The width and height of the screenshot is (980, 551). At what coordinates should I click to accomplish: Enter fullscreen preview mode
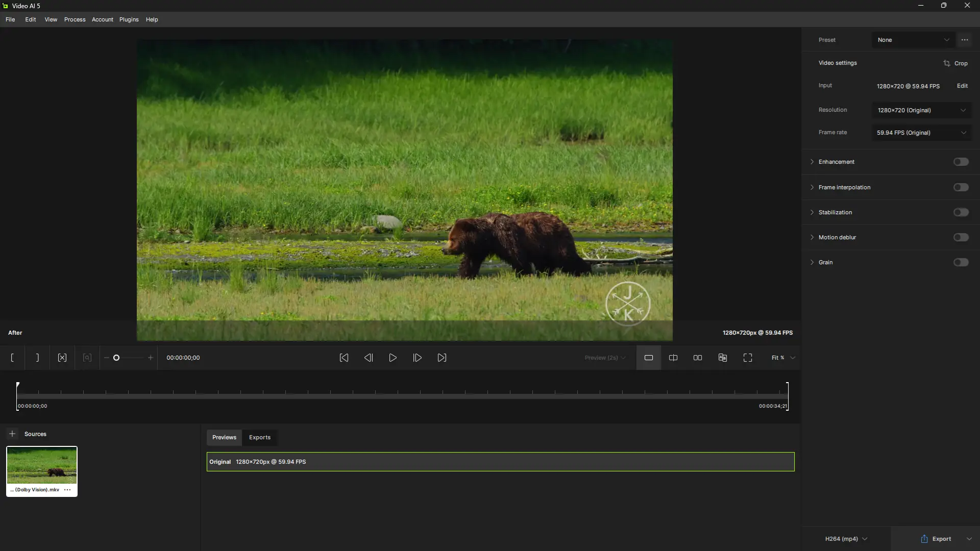[748, 358]
